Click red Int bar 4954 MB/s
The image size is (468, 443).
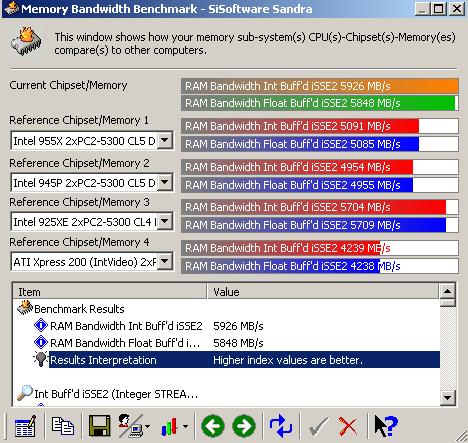(320, 167)
